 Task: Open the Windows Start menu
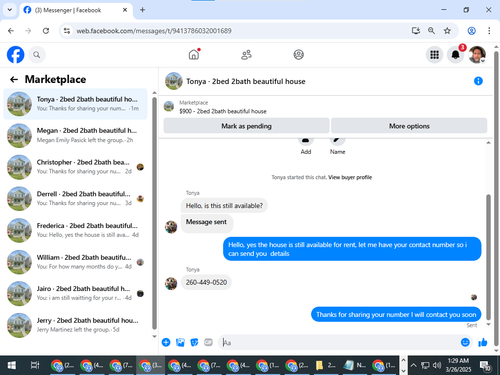[12, 365]
